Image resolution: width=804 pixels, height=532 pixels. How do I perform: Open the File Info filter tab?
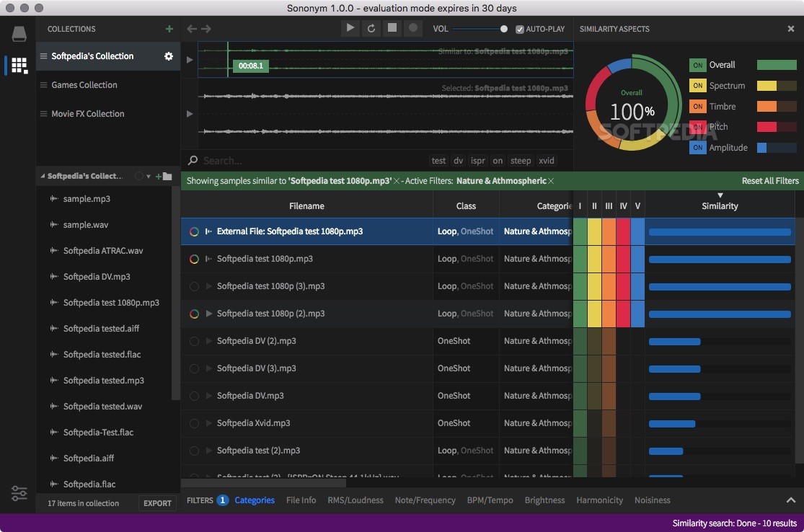[301, 500]
